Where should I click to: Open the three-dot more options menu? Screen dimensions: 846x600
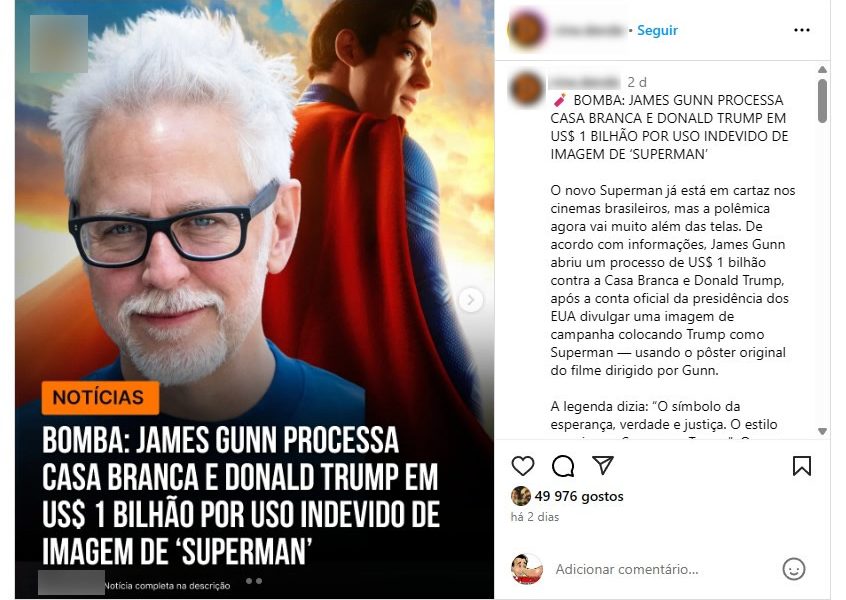coord(802,30)
